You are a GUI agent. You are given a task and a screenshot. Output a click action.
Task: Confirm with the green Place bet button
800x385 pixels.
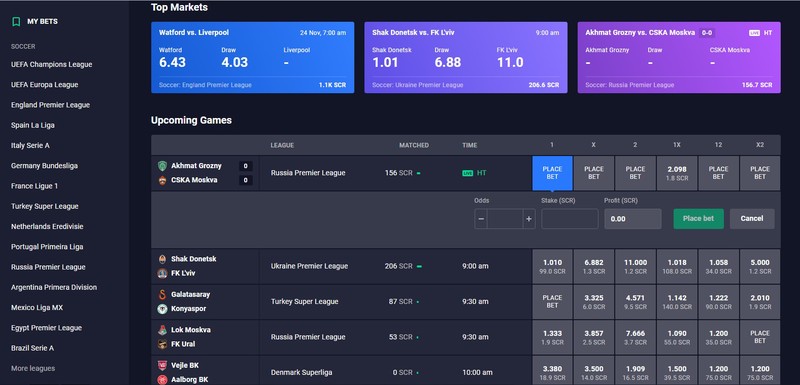point(698,218)
